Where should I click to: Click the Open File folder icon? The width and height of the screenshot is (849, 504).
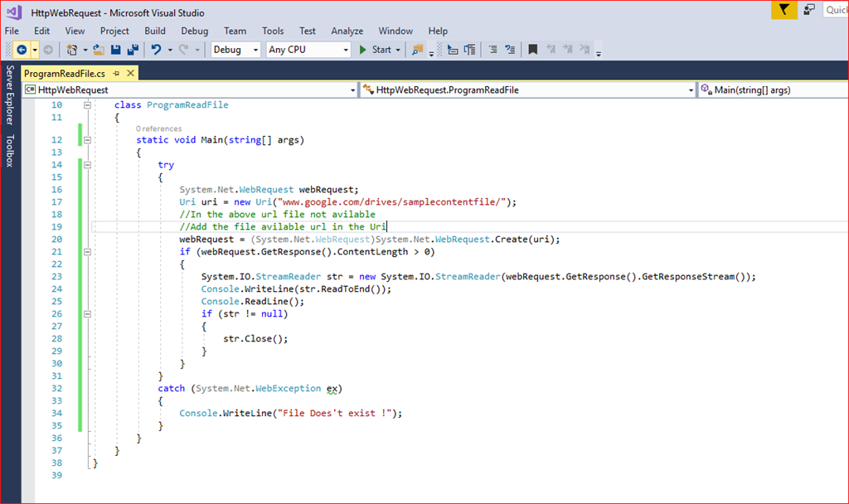[98, 50]
